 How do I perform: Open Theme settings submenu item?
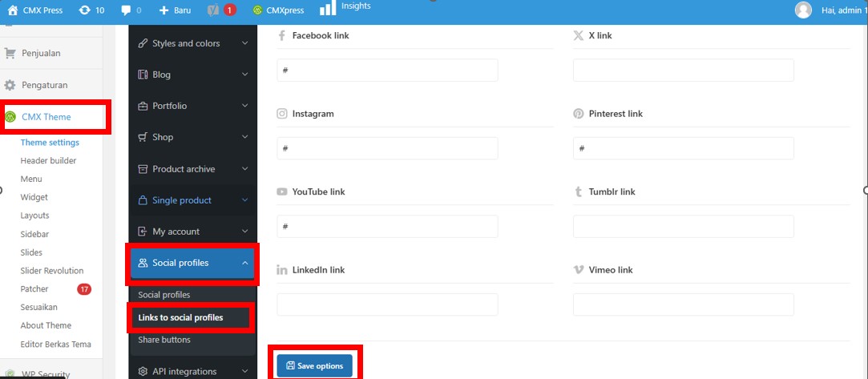click(50, 142)
